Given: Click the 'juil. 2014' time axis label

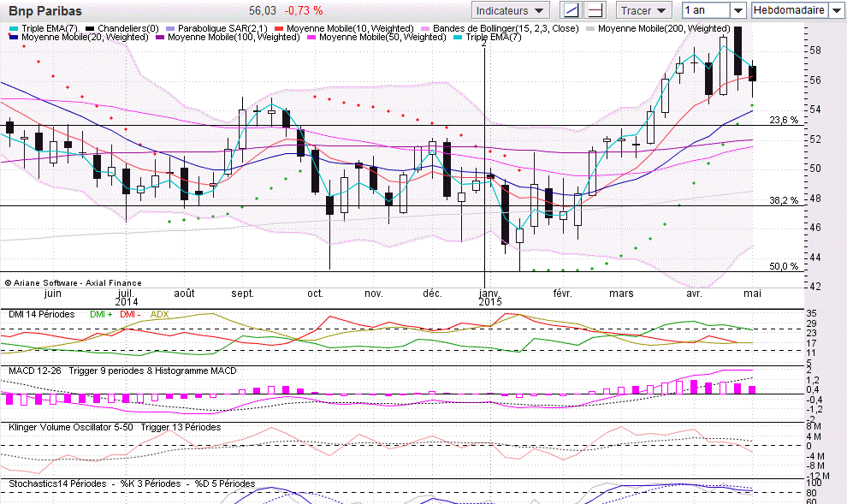Looking at the screenshot, I should [x=126, y=298].
